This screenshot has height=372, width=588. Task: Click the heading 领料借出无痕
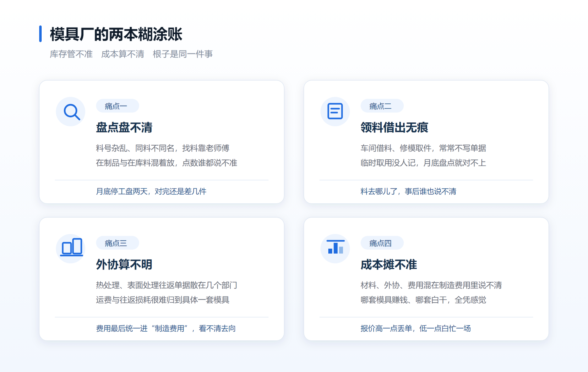pyautogui.click(x=394, y=127)
